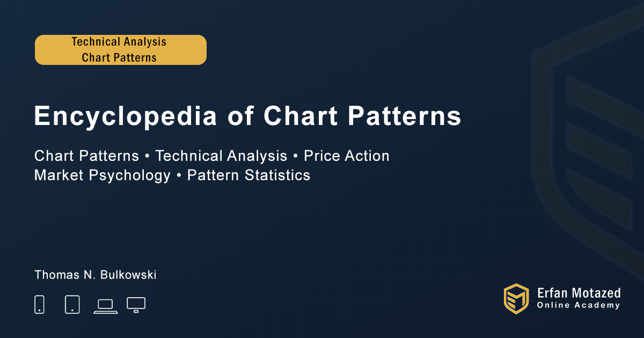Viewport: 644px width, 338px height.
Task: Open the white "Technical Analysis" subtitle topic
Action: coord(221,156)
